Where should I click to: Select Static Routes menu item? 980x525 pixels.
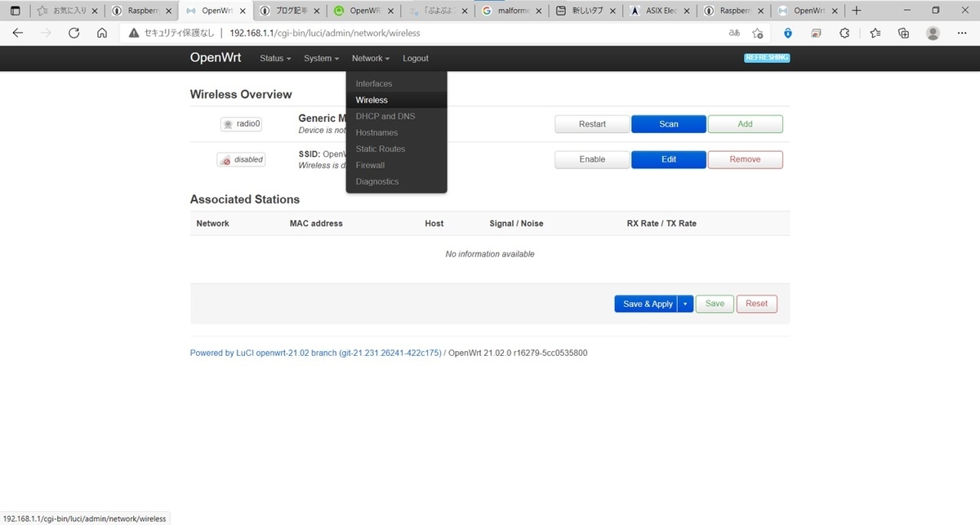[396, 149]
